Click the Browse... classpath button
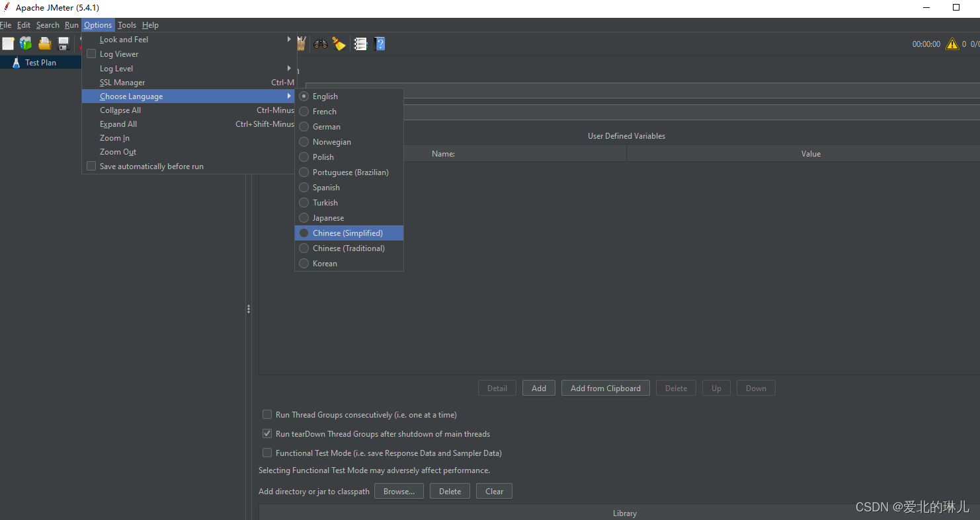The image size is (980, 520). pos(399,491)
